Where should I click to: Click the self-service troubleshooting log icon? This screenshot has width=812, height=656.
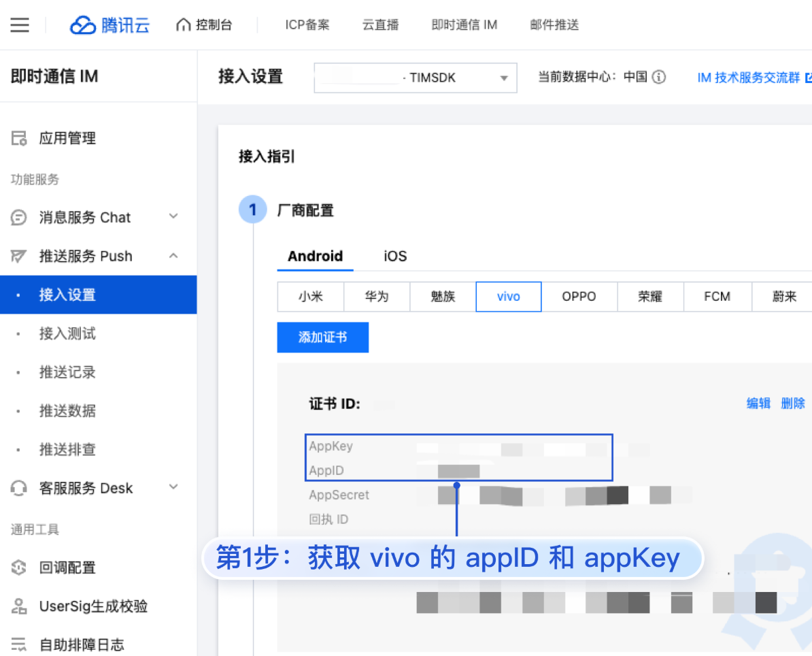[x=18, y=644]
